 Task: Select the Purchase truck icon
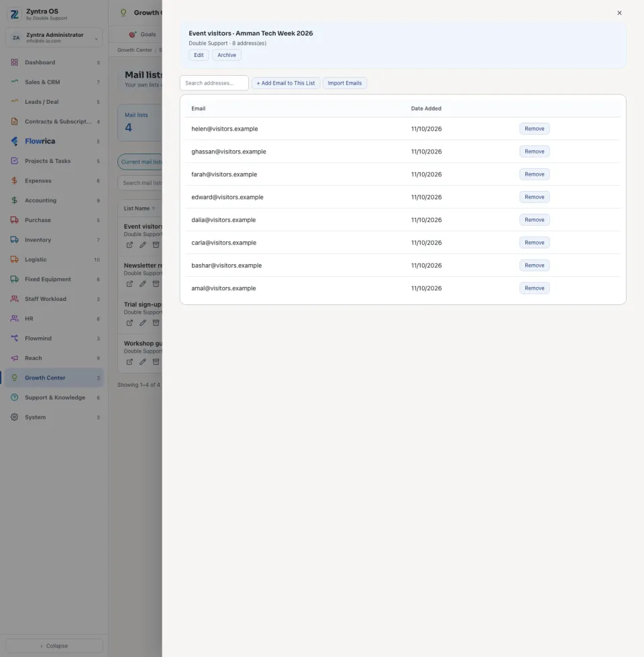(x=14, y=220)
